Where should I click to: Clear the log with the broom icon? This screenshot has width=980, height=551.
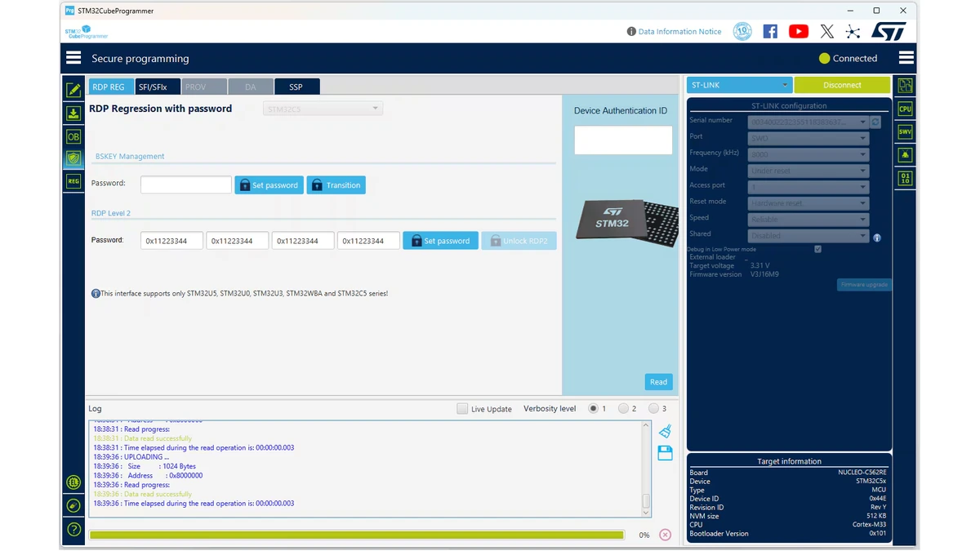point(665,431)
